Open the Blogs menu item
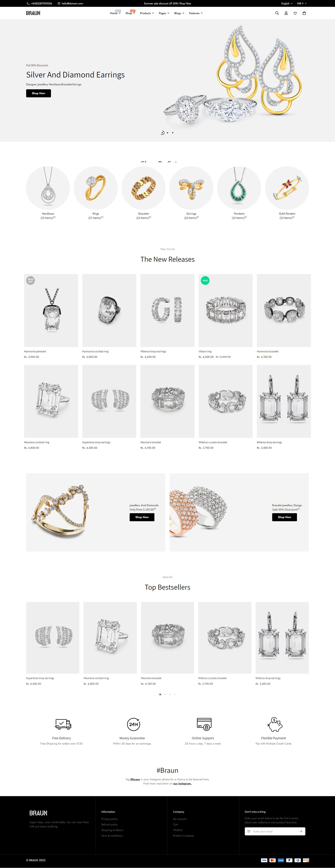The width and height of the screenshot is (335, 868). click(179, 13)
